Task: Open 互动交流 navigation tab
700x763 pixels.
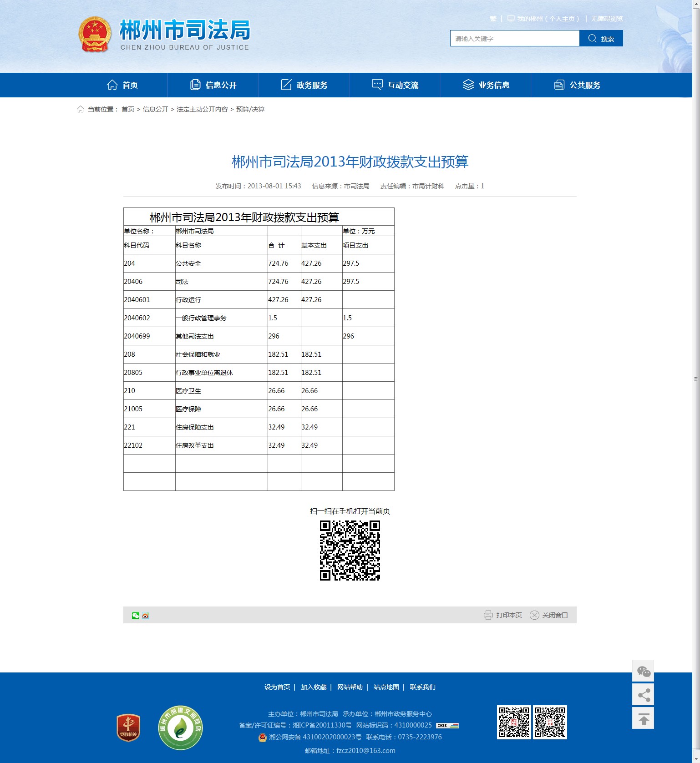Action: click(x=396, y=85)
